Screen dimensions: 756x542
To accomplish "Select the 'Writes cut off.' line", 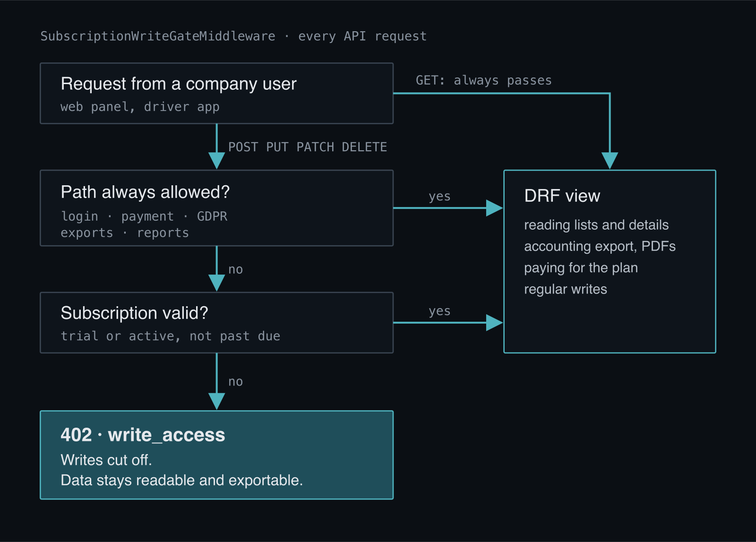I will point(106,460).
